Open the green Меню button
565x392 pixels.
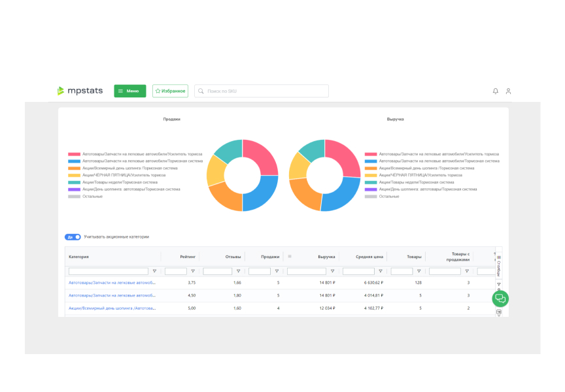pos(129,91)
